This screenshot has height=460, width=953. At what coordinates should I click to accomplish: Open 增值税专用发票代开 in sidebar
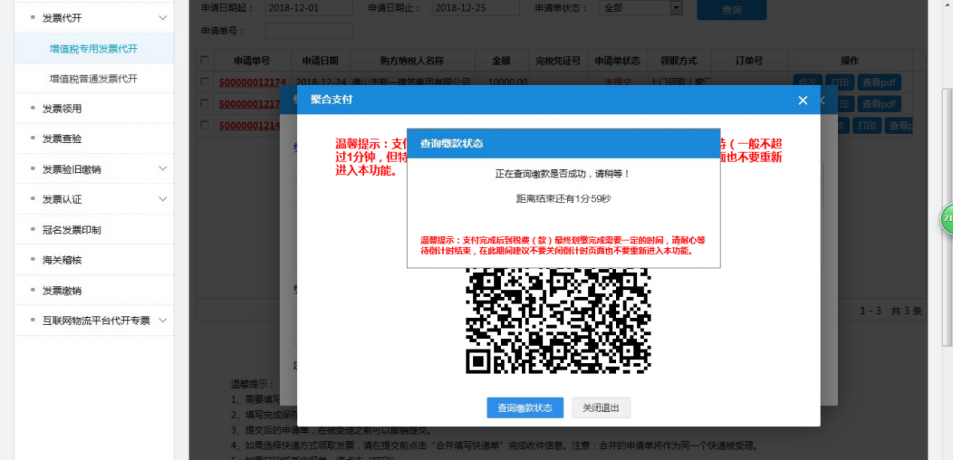[x=94, y=49]
